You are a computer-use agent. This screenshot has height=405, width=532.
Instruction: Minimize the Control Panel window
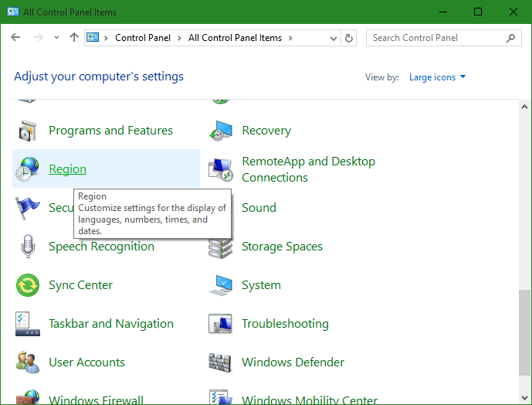[x=442, y=12]
